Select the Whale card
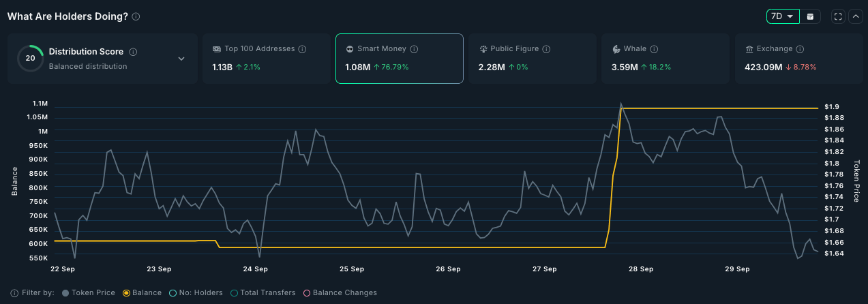The width and height of the screenshot is (868, 304). 665,59
